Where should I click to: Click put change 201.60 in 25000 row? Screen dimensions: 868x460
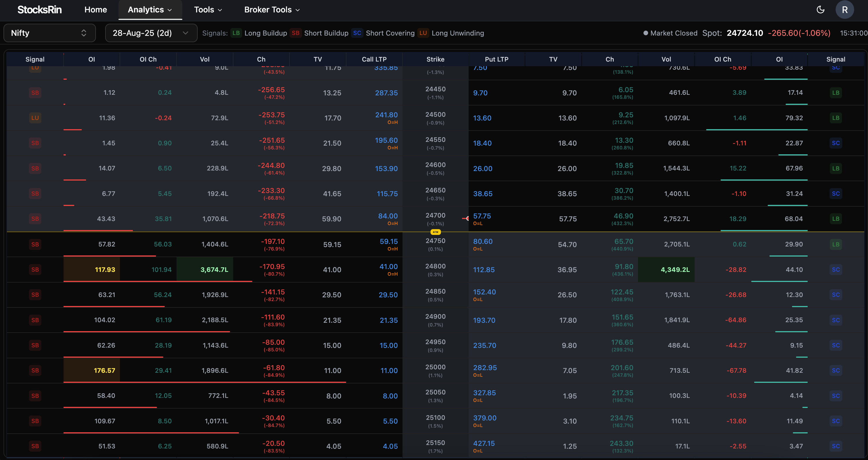(x=622, y=368)
